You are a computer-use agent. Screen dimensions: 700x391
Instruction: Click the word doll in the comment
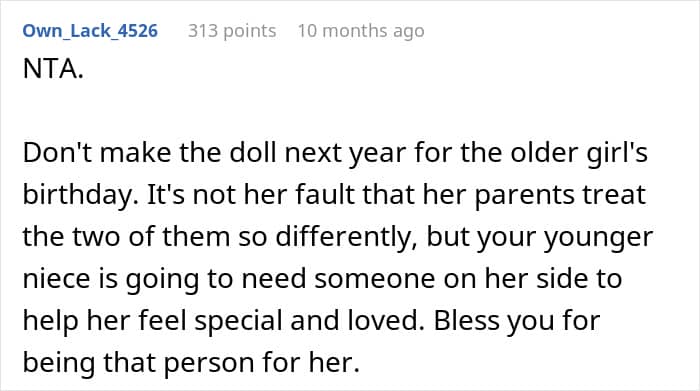point(254,153)
